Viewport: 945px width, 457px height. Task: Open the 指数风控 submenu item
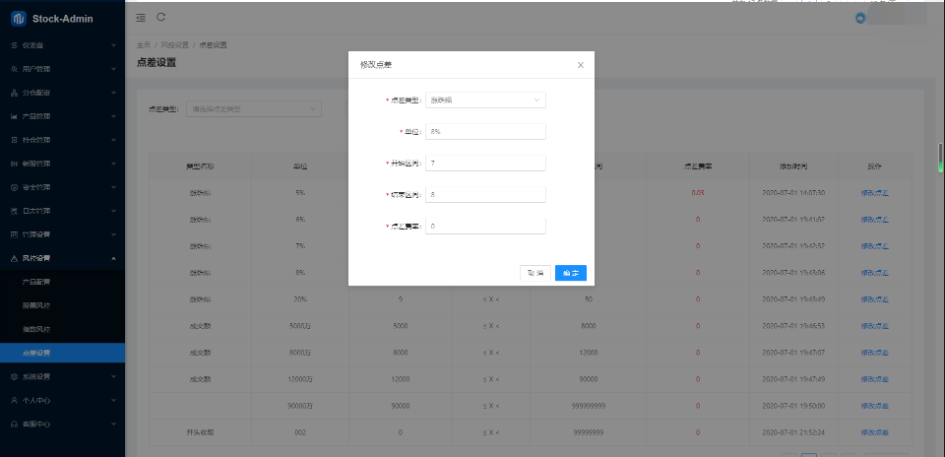[x=62, y=329]
